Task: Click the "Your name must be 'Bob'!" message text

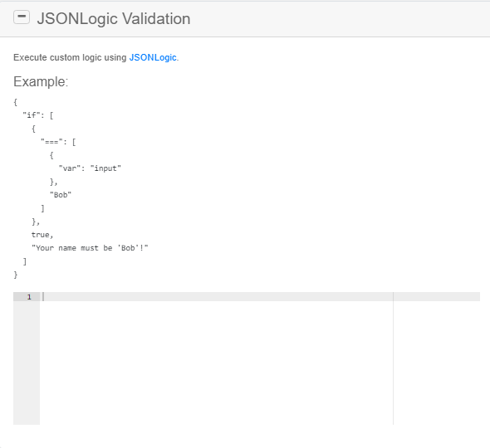Action: [x=90, y=248]
